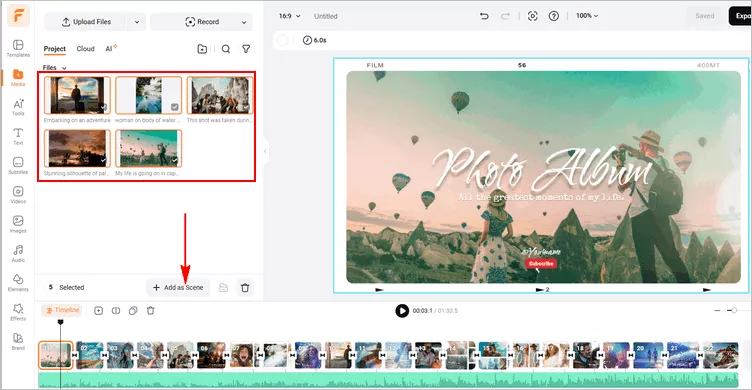Uncheck the 'Embarking on an adventure' photo
This screenshot has height=390, width=752.
point(104,107)
